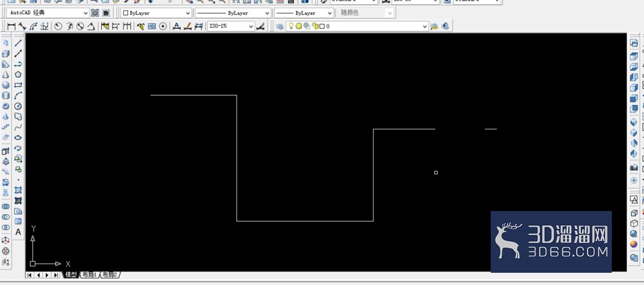The width and height of the screenshot is (644, 285).
Task: Expand the layer 0 list dropdown
Action: (x=425, y=26)
